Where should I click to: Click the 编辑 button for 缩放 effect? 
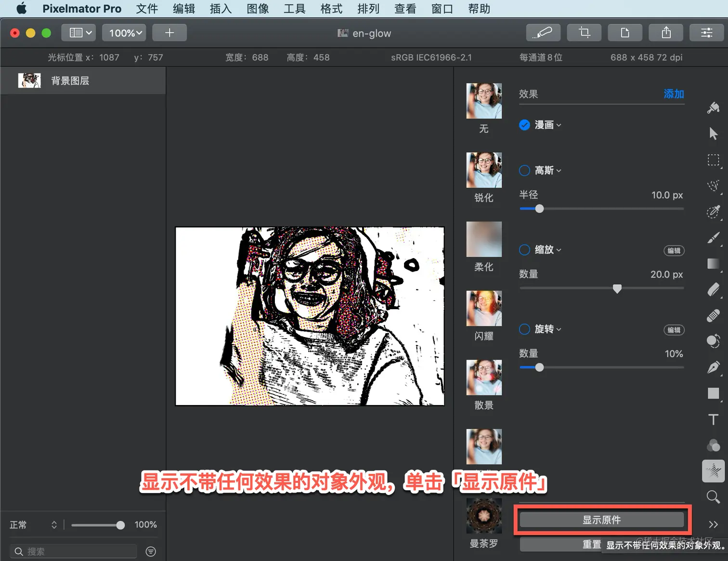point(674,250)
